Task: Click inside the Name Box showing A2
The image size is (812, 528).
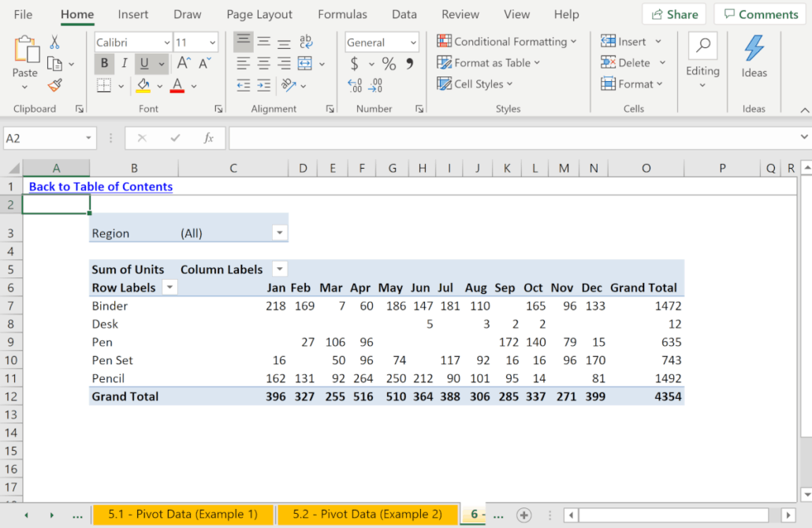Action: (43, 138)
